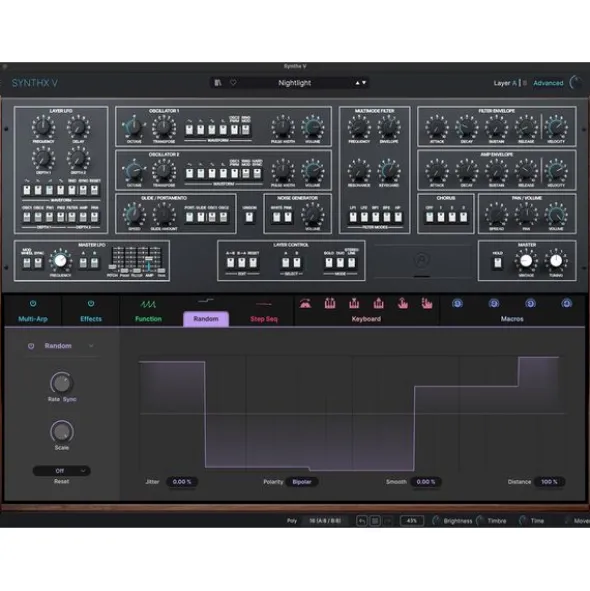
Task: Expand the Random type dropdown chevron
Action: [91, 346]
